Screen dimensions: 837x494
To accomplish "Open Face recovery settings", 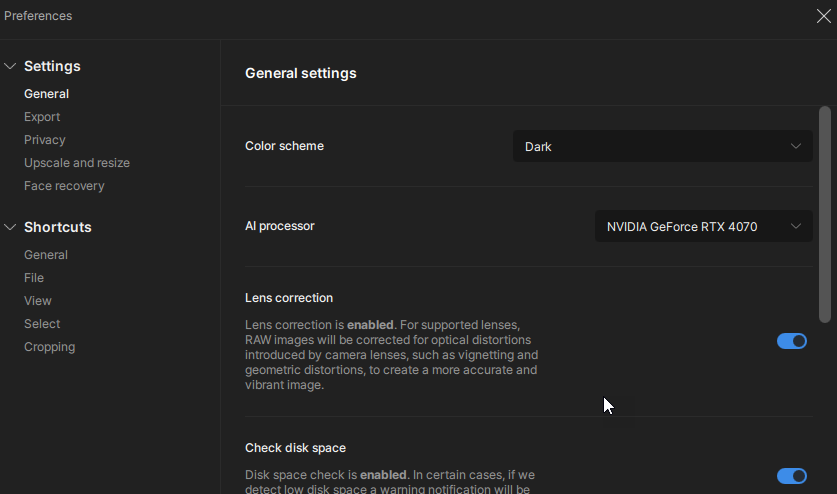I will (64, 186).
